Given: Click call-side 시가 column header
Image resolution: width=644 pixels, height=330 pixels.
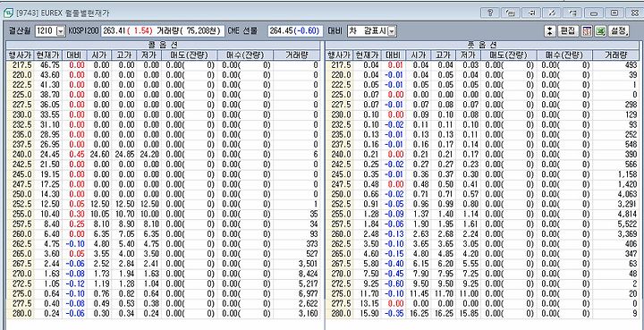Looking at the screenshot, I should [99, 55].
